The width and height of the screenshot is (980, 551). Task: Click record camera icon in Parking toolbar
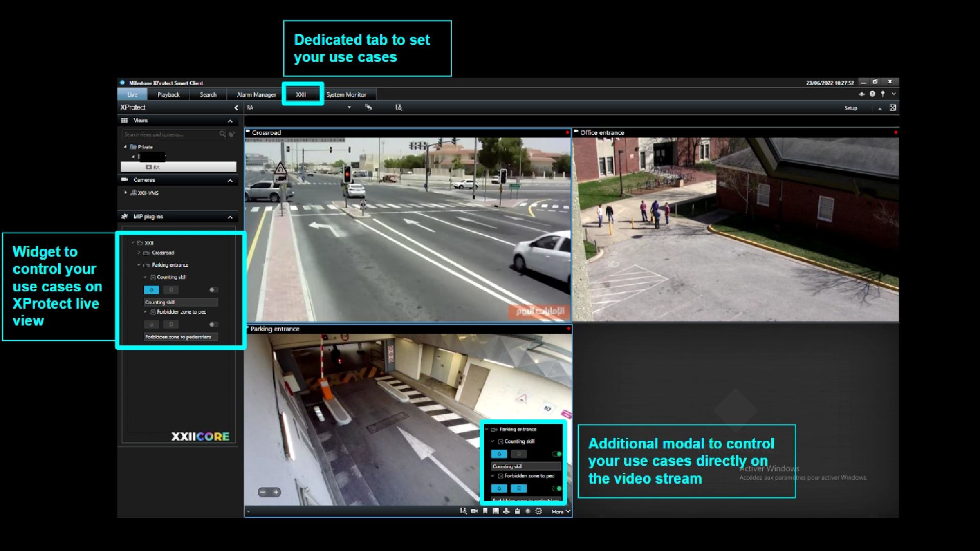(x=474, y=511)
